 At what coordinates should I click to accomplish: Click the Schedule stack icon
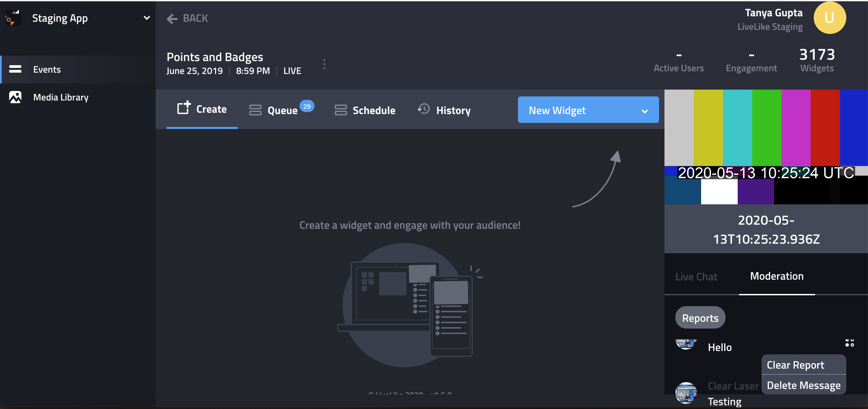pyautogui.click(x=341, y=110)
